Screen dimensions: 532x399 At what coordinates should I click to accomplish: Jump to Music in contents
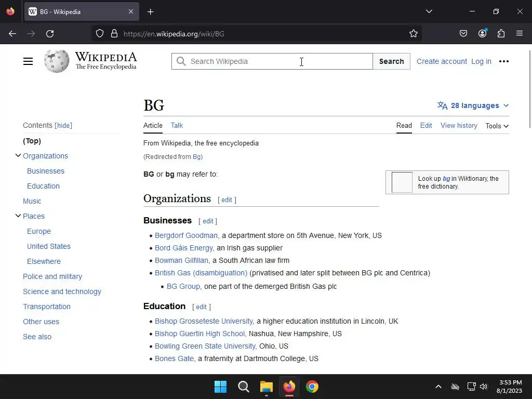32,201
